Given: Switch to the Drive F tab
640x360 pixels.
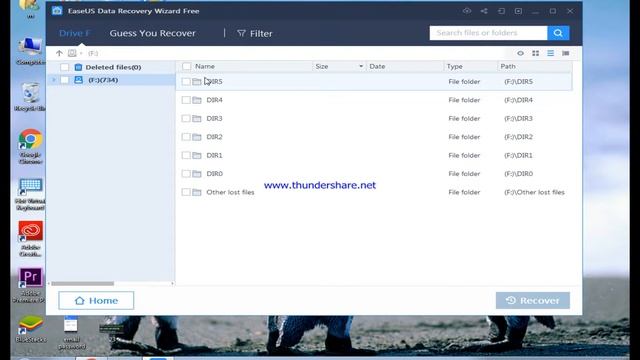Looking at the screenshot, I should pyautogui.click(x=74, y=33).
